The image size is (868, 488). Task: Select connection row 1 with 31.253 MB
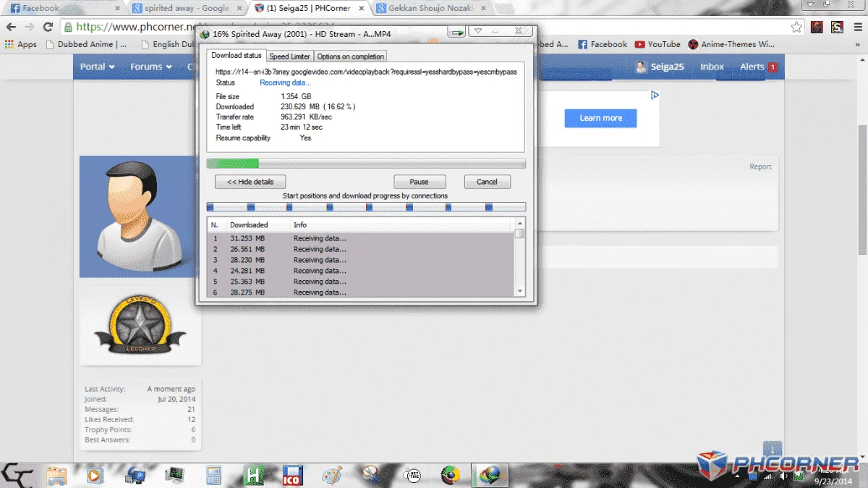[x=360, y=238]
